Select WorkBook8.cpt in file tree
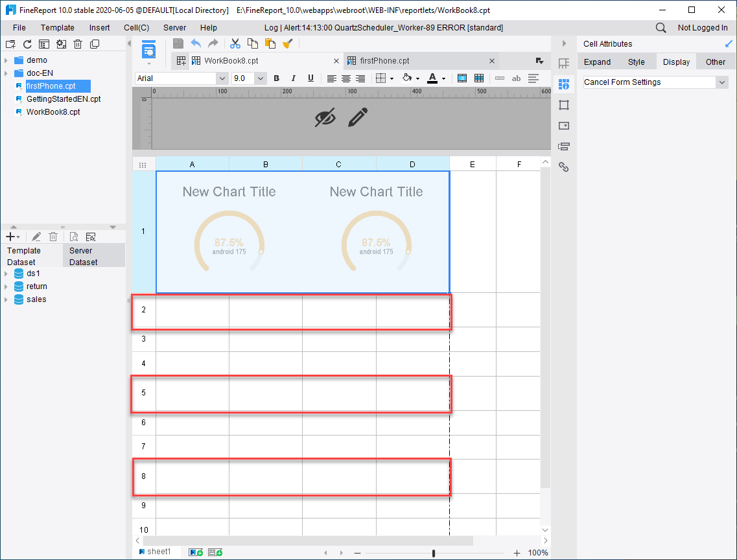The width and height of the screenshot is (737, 560). pyautogui.click(x=53, y=112)
